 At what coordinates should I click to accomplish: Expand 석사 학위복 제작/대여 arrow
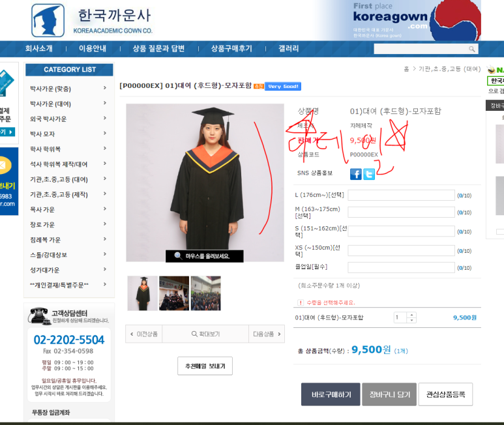pyautogui.click(x=105, y=163)
